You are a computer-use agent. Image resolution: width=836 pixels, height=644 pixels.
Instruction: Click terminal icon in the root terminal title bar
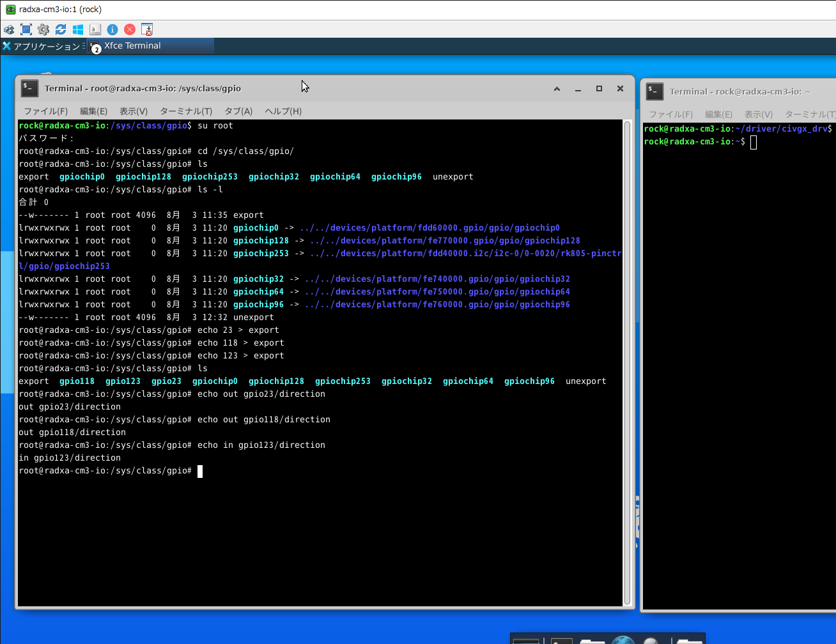click(29, 89)
